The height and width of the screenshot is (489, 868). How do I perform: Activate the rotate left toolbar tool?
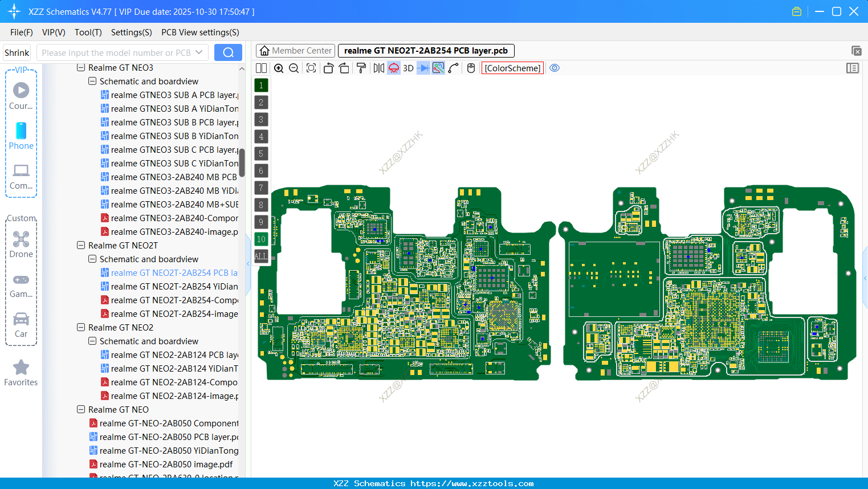(x=328, y=68)
